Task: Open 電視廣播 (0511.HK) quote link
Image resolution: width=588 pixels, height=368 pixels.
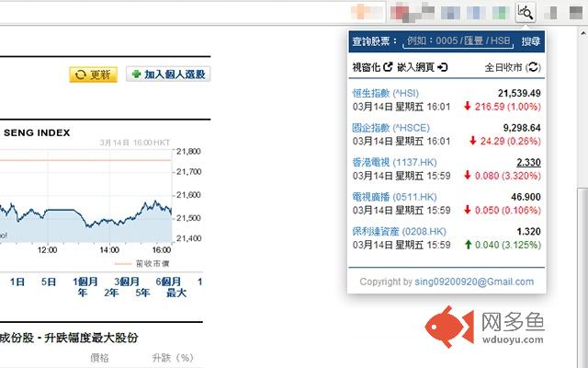Action: [x=394, y=197]
